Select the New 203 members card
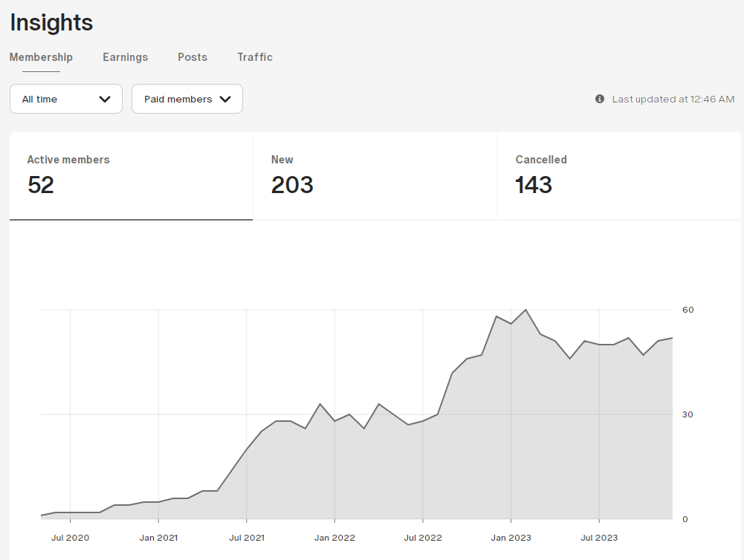 point(375,176)
